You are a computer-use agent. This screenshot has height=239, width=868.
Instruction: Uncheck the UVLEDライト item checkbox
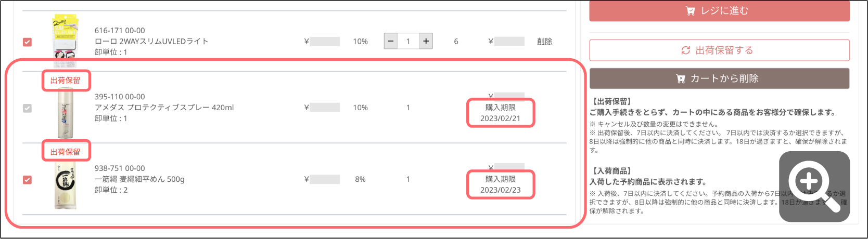coord(28,42)
